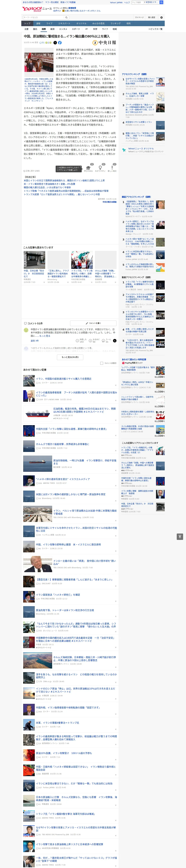Click the 中央日報 publisher logo
Screen dimensions: 186x868
[104, 43]
